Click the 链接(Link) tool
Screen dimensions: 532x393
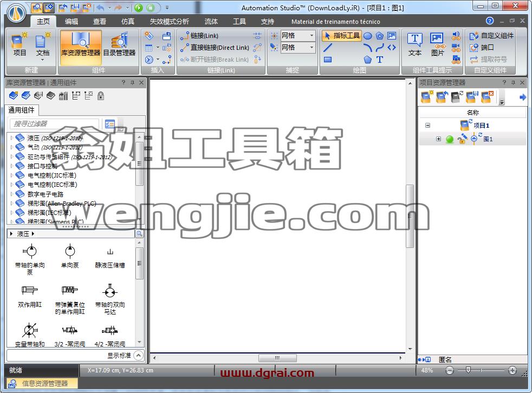pos(199,36)
